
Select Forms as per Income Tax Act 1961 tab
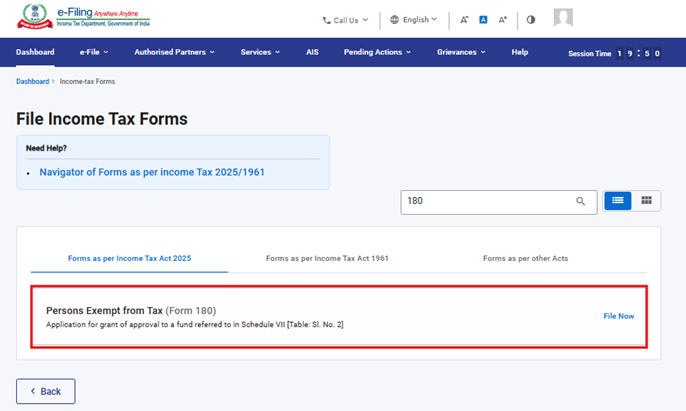pos(327,258)
